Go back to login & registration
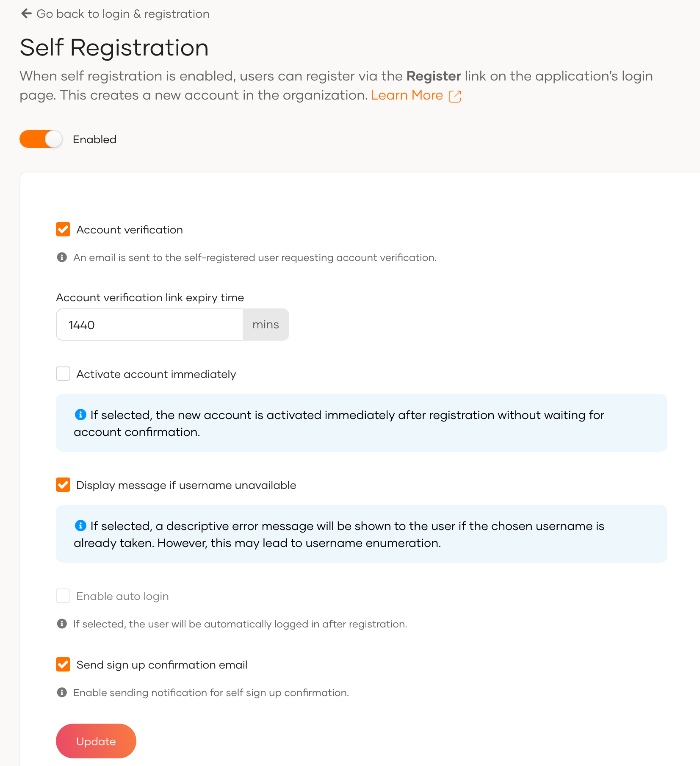This screenshot has width=700, height=766. pyautogui.click(x=123, y=14)
